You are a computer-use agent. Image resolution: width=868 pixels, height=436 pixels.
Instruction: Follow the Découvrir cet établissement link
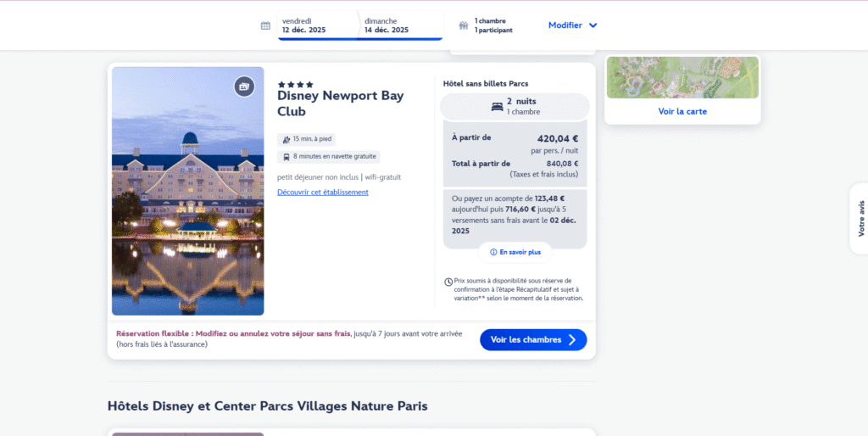pyautogui.click(x=323, y=193)
